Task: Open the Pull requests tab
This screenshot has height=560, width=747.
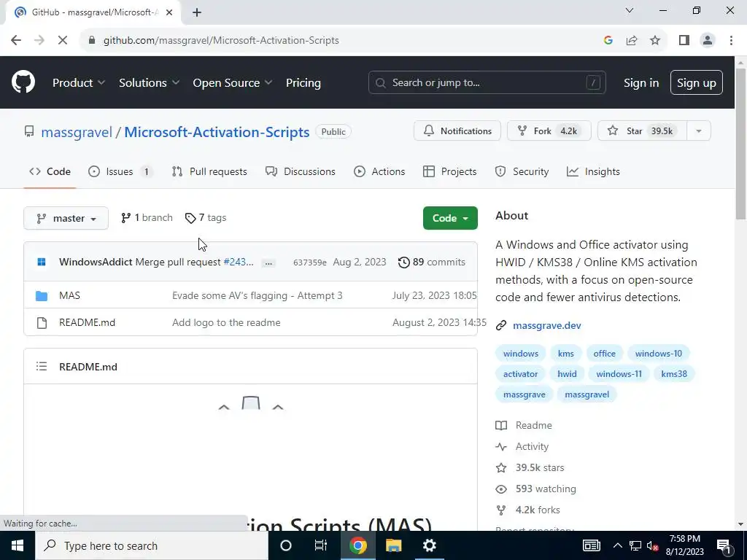Action: click(209, 171)
